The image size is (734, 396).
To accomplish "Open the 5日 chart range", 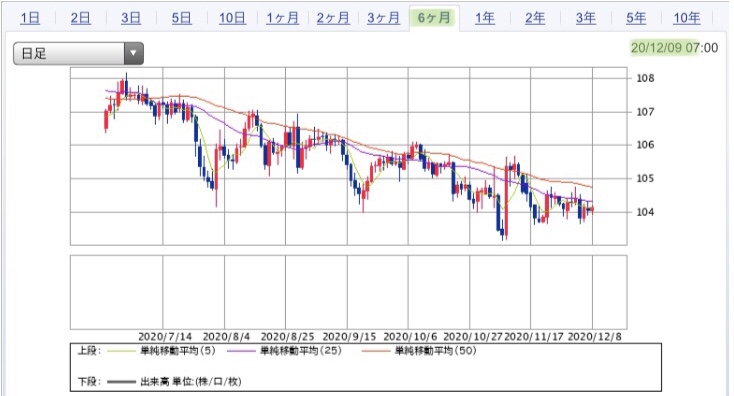I will 182,18.
